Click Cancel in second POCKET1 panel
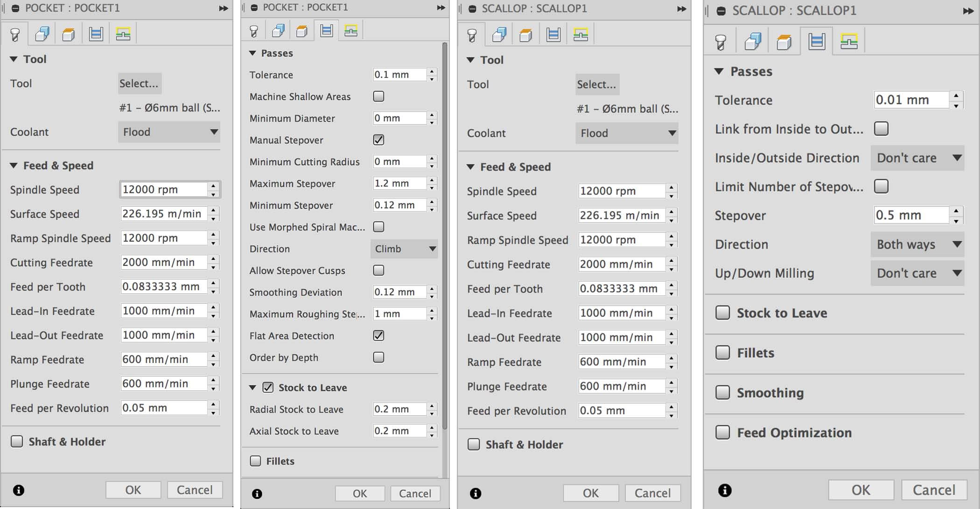This screenshot has height=509, width=980. pyautogui.click(x=415, y=494)
